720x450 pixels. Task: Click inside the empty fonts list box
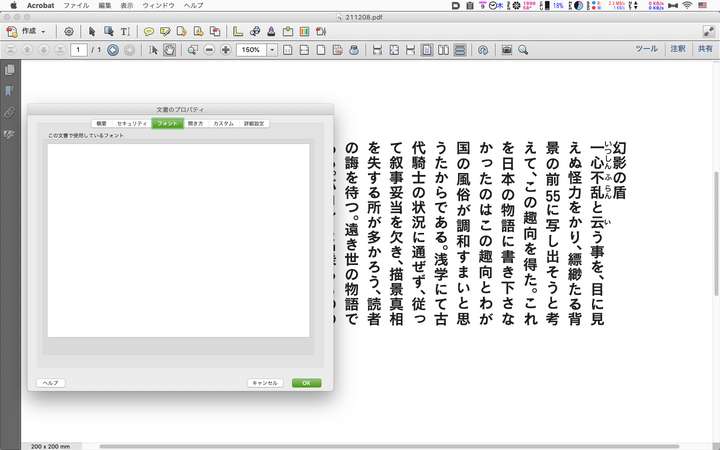pos(179,241)
